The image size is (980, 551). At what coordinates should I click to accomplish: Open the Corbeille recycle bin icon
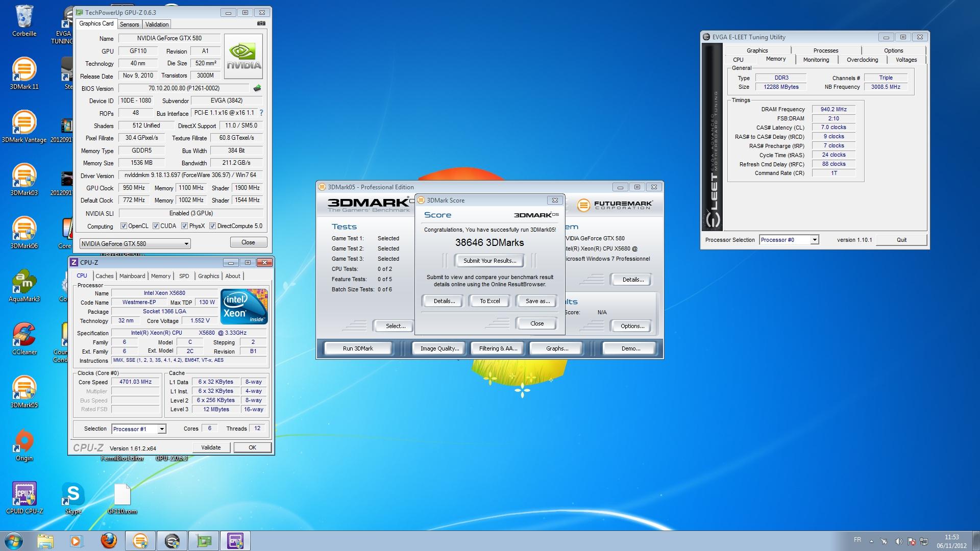[x=24, y=21]
